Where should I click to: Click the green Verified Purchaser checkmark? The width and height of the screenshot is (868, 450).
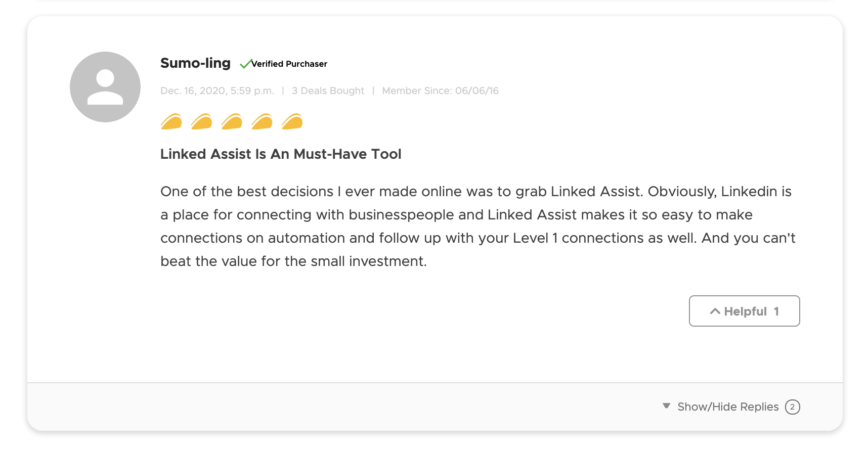coord(245,64)
